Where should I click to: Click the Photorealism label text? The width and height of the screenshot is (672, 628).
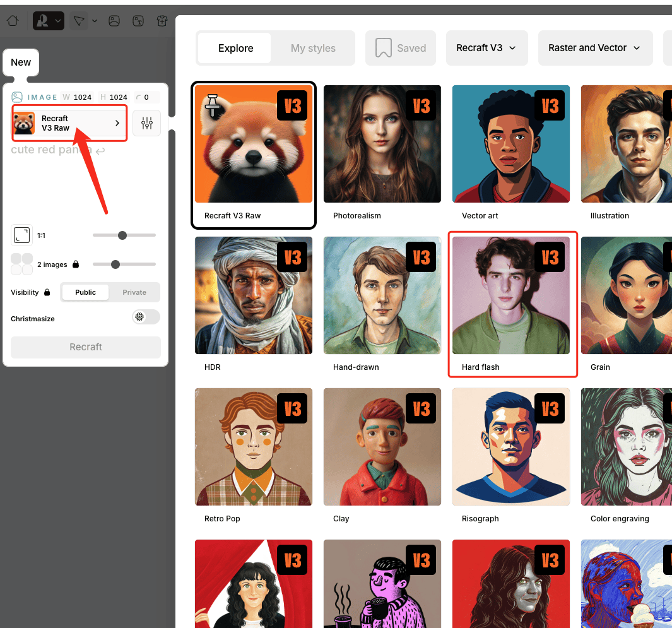[357, 216]
